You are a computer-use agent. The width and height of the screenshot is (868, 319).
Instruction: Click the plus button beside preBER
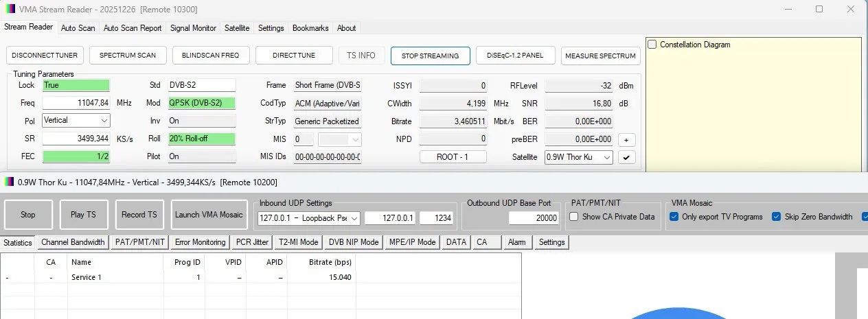626,139
